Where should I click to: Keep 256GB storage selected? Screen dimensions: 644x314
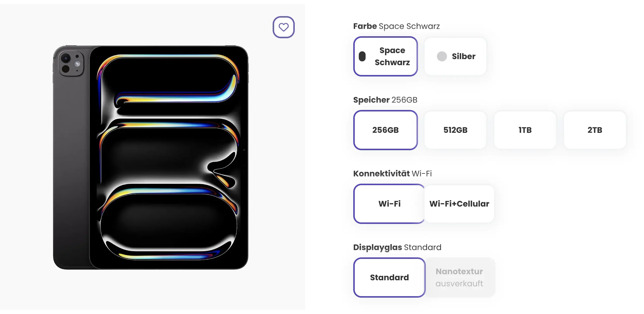click(x=385, y=130)
